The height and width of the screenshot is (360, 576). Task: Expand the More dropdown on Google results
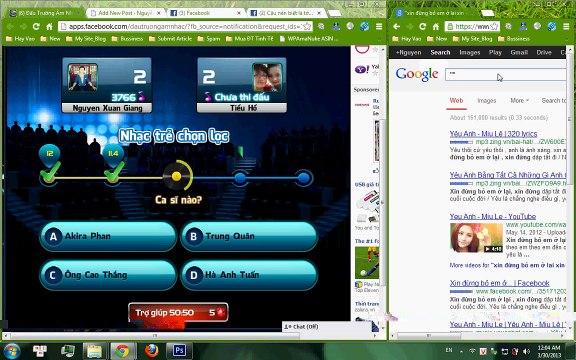pyautogui.click(x=519, y=100)
